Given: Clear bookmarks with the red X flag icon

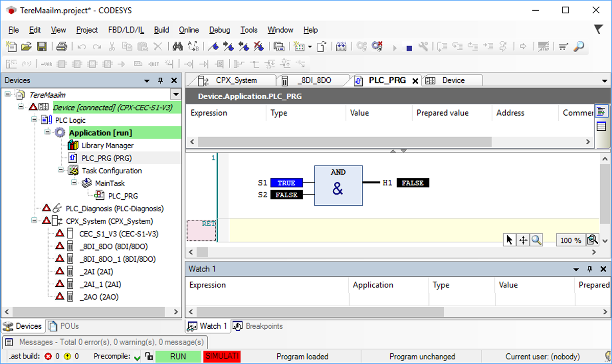Looking at the screenshot, I should pos(259,47).
